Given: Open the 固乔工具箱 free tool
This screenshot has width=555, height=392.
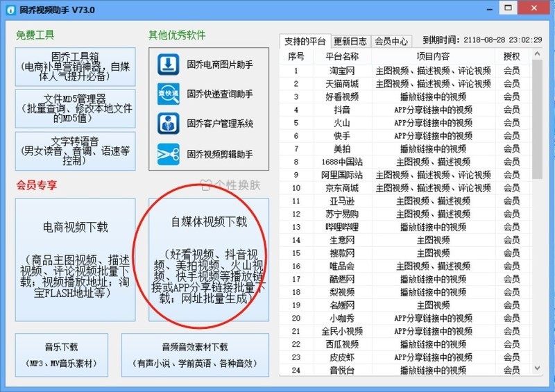Looking at the screenshot, I should coord(75,67).
